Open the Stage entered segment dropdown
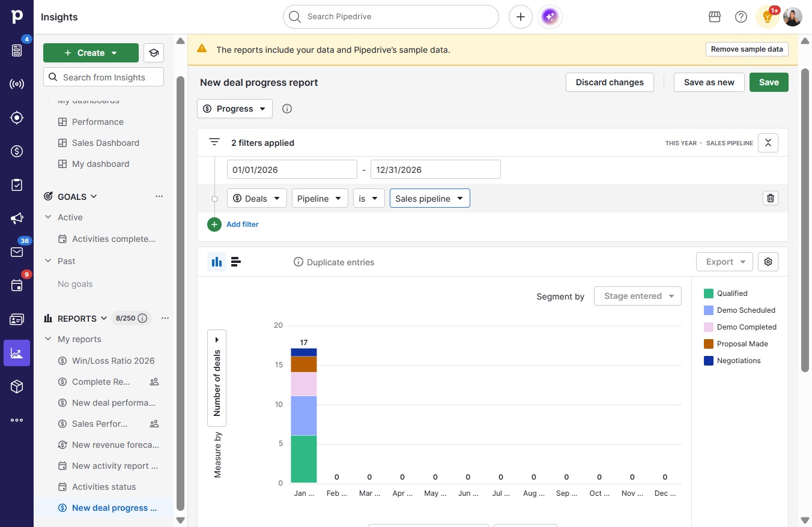 click(638, 296)
